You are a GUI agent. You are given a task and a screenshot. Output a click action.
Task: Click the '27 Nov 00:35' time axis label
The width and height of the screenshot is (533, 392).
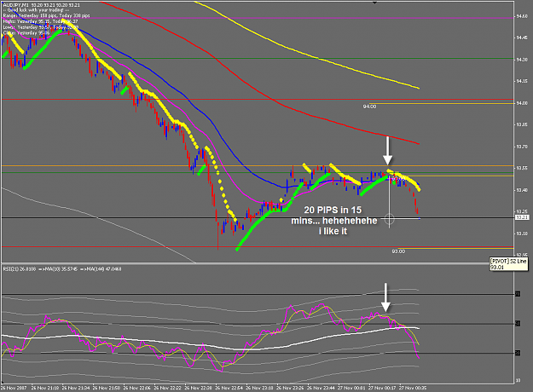pos(412,388)
